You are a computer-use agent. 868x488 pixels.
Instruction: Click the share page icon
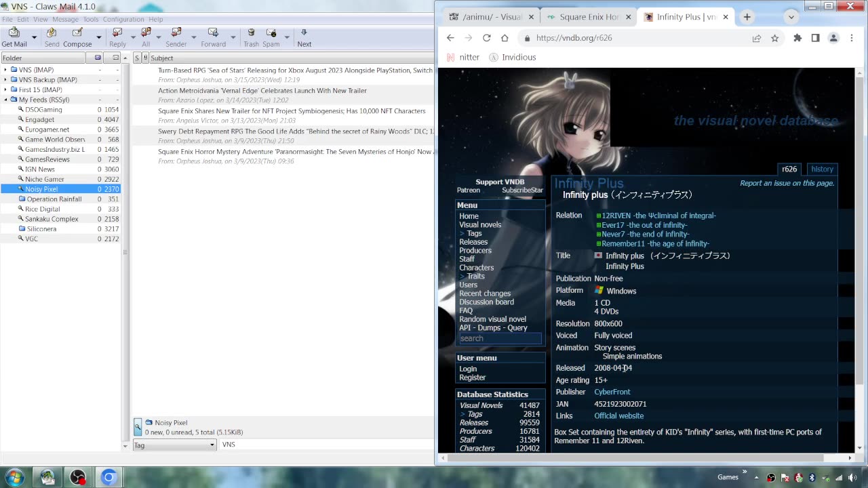[756, 38]
